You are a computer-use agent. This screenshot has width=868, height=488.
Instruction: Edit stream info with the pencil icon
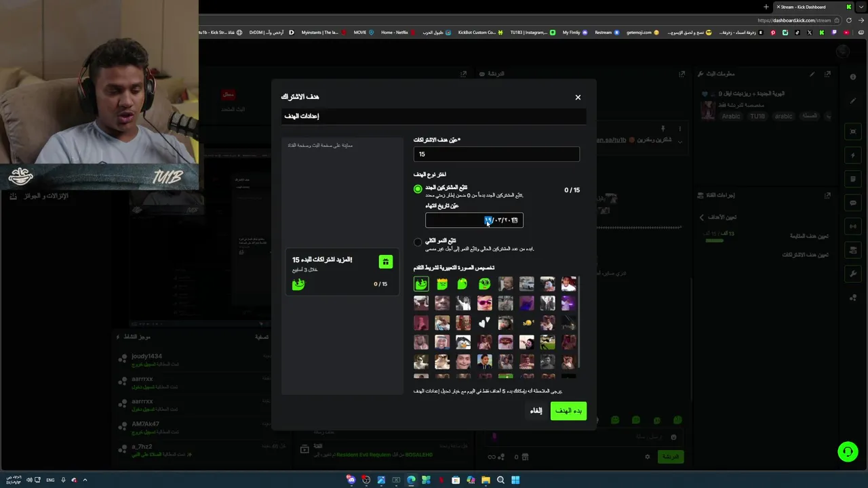click(x=812, y=74)
